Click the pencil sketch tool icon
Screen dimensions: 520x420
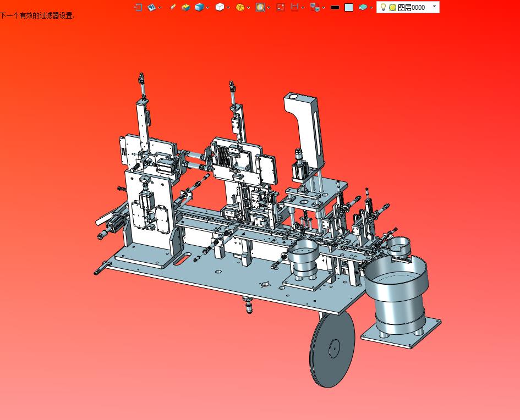click(172, 7)
